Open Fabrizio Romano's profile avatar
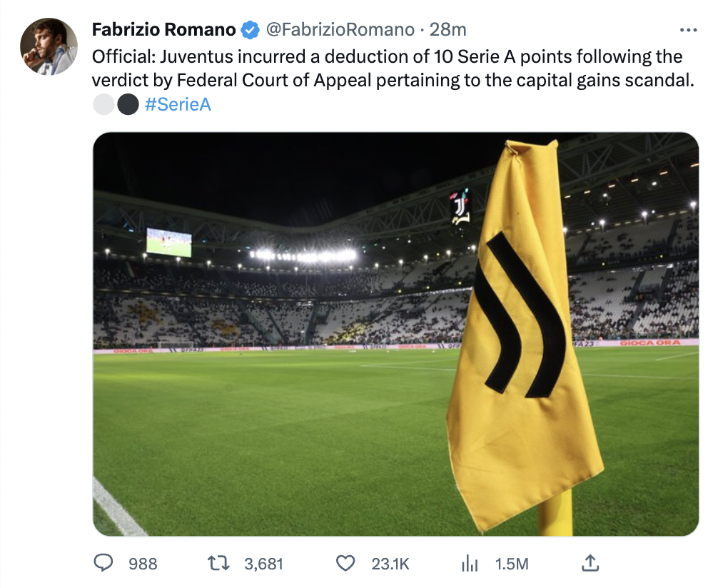This screenshot has height=588, width=718. (x=49, y=46)
